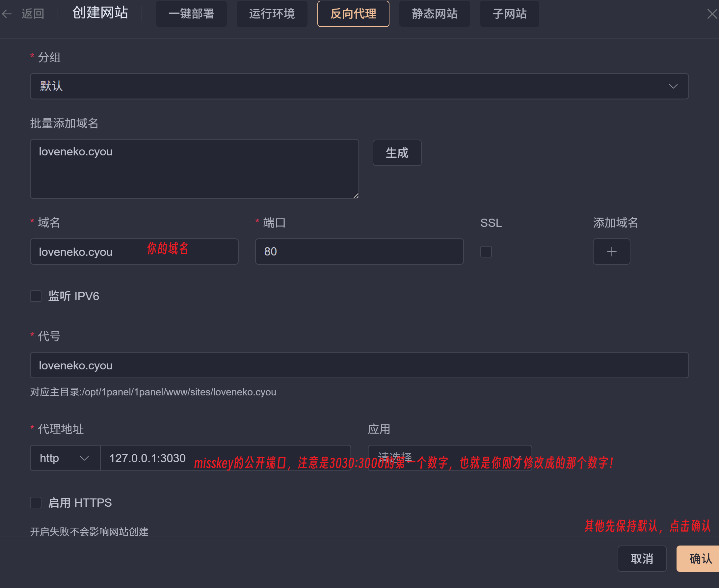This screenshot has width=719, height=588.
Task: Click the 端口 port input field
Action: coord(359,252)
